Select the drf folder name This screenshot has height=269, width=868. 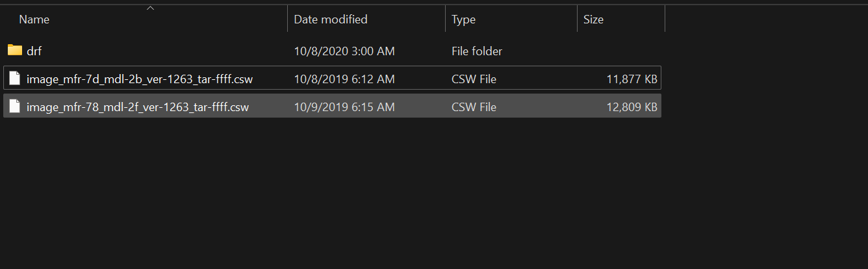(34, 51)
